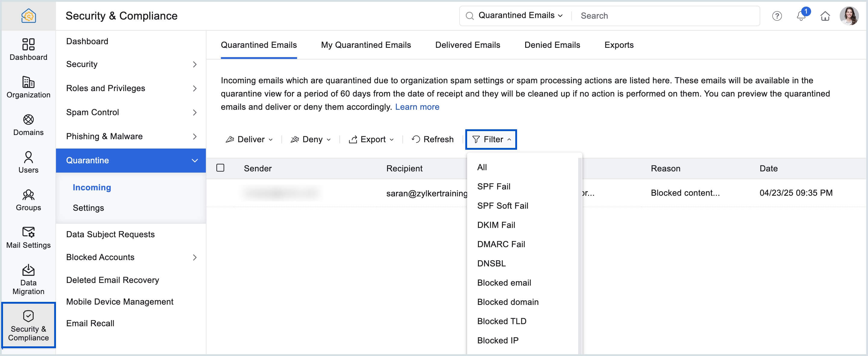Choose DMARC Fail filter option
Image resolution: width=868 pixels, height=356 pixels.
pyautogui.click(x=501, y=244)
